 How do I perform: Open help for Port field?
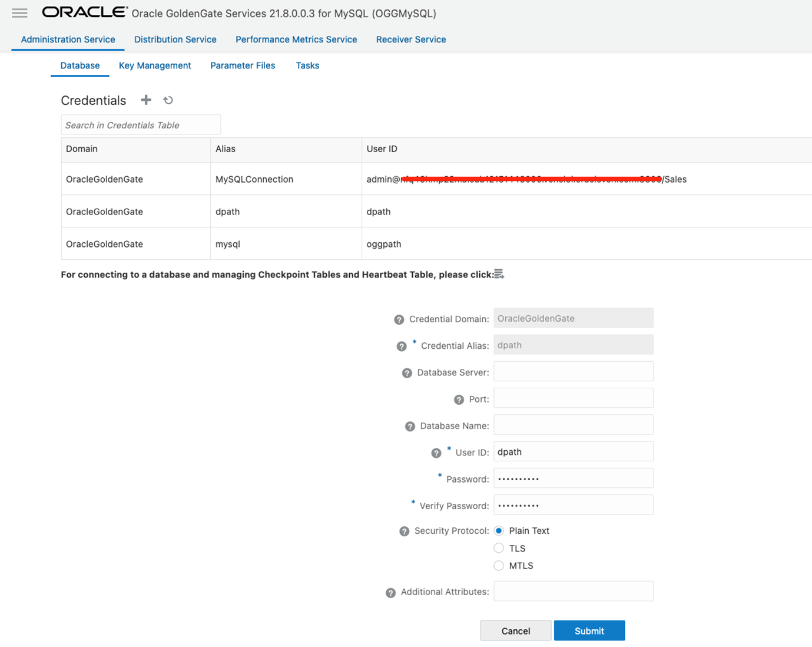coord(459,399)
